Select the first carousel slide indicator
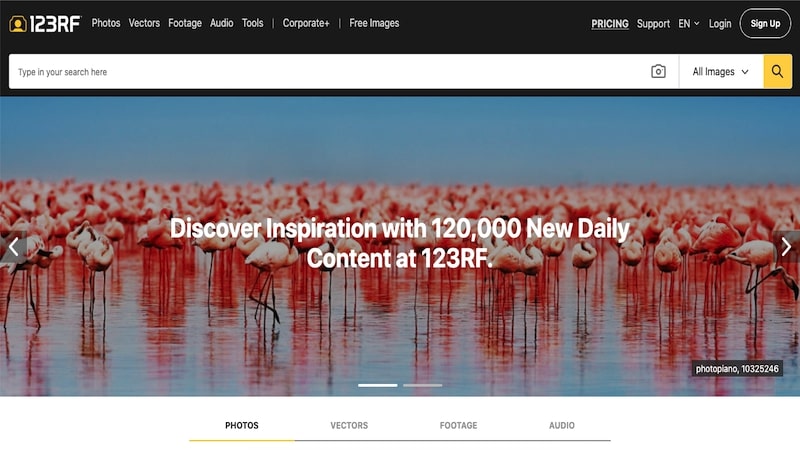 [x=378, y=385]
